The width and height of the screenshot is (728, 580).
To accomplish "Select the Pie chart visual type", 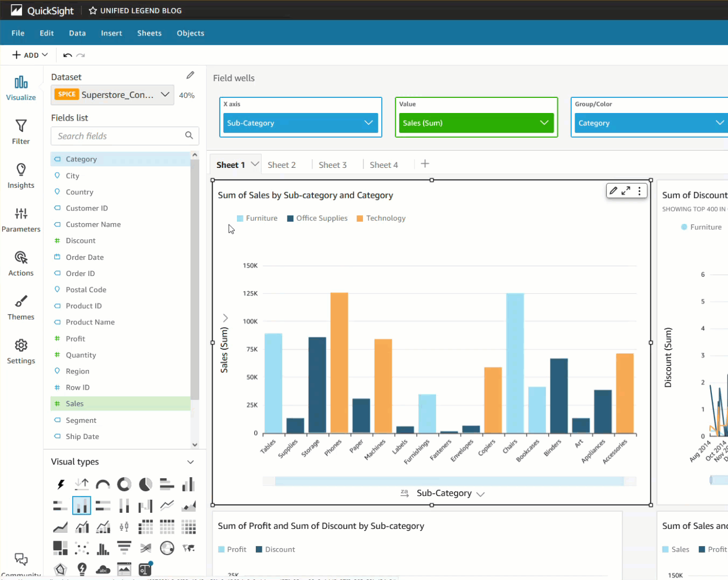I will pos(145,484).
